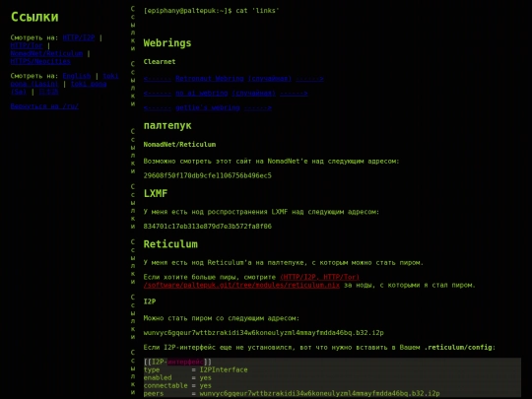Click the 'connectable = yes' config line
The image size is (532, 399).
(177, 386)
